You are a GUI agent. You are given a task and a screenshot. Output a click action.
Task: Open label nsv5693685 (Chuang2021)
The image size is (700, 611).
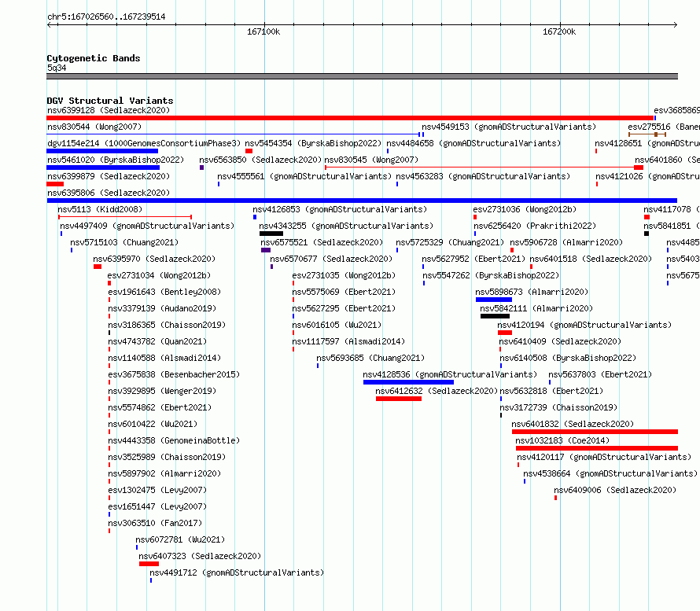coord(370,358)
